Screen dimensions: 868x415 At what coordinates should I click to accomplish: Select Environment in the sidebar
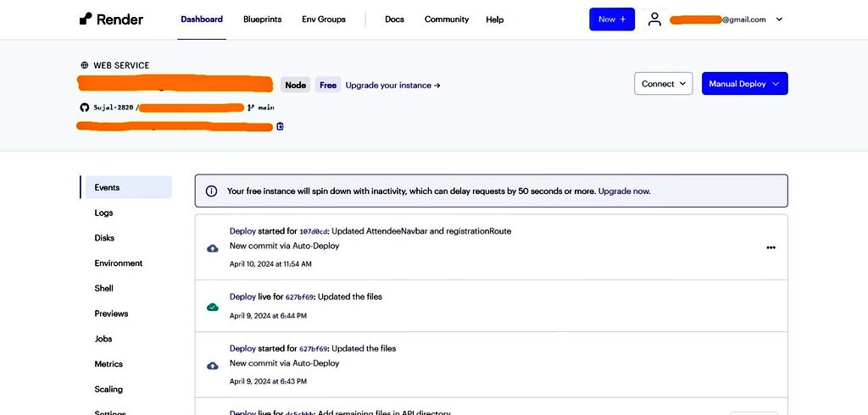click(x=119, y=263)
